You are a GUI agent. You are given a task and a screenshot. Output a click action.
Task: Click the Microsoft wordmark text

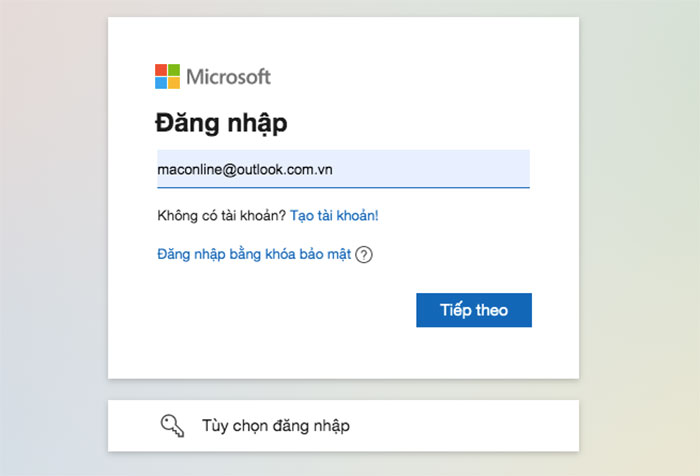(228, 77)
